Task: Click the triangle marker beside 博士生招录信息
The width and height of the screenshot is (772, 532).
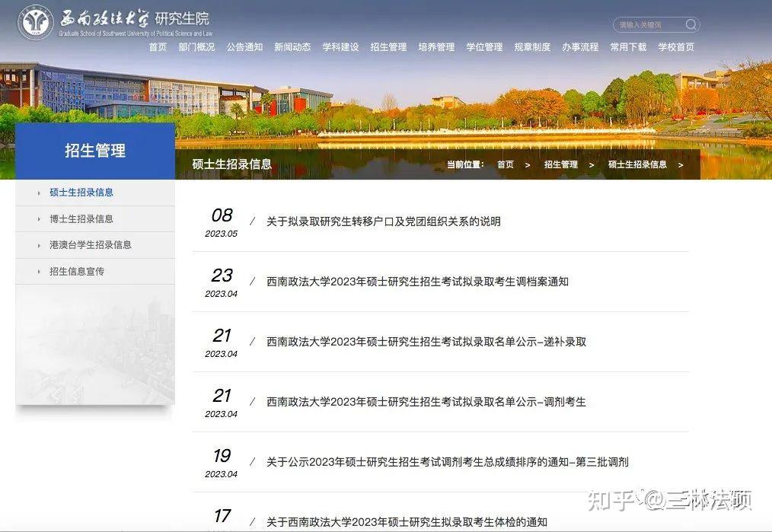Action: coord(38,218)
